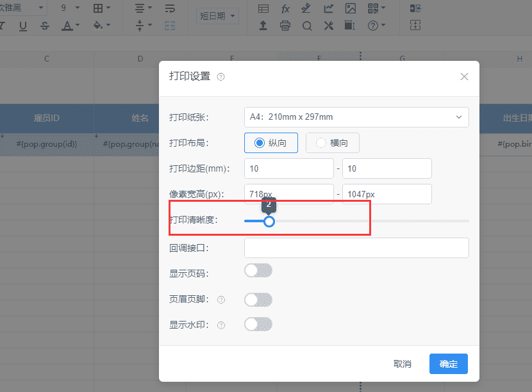Expand the QR code dropdown arrow
This screenshot has height=392, width=532.
point(383,8)
